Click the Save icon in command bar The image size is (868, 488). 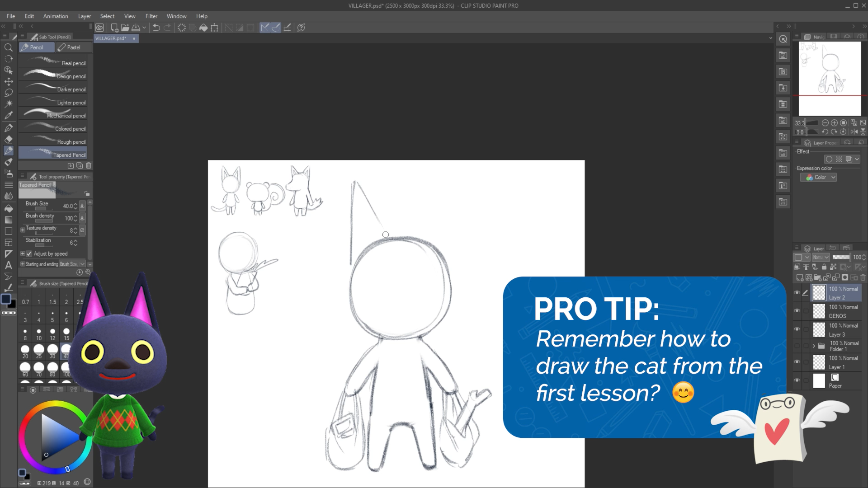136,28
